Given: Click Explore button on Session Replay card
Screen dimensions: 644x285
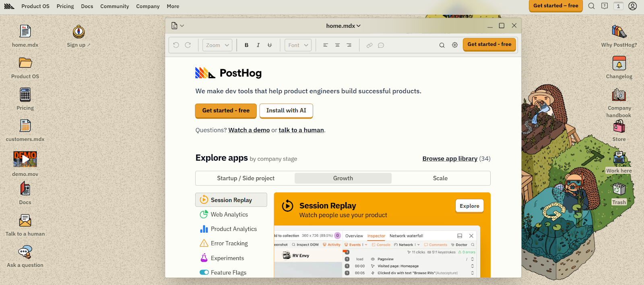Looking at the screenshot, I should 469,206.
